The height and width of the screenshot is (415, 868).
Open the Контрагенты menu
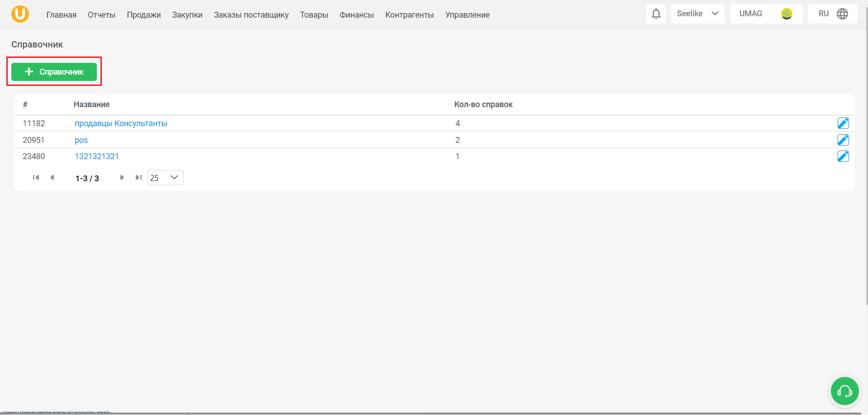click(x=410, y=15)
